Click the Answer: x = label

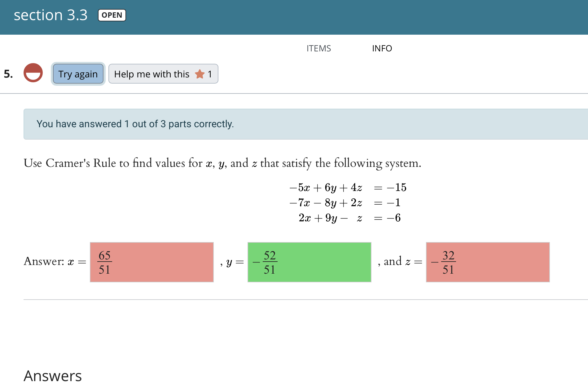pyautogui.click(x=55, y=262)
